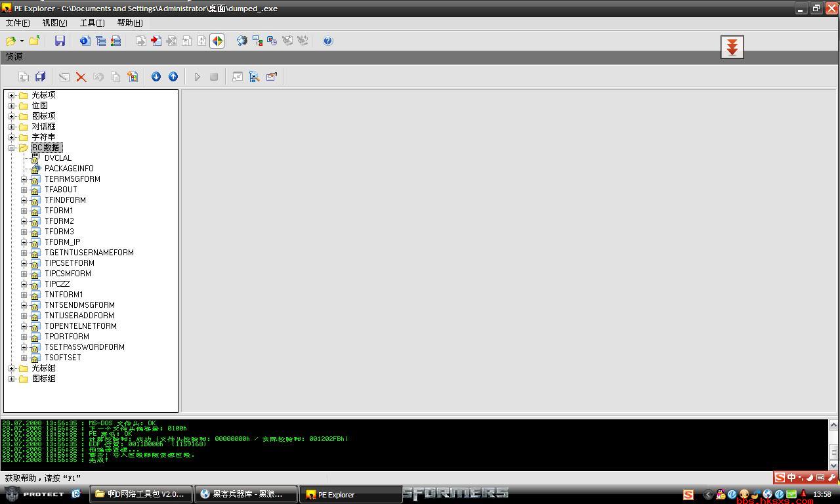Toggle Sogou IME 中 language mode
The width and height of the screenshot is (840, 504).
click(x=791, y=478)
